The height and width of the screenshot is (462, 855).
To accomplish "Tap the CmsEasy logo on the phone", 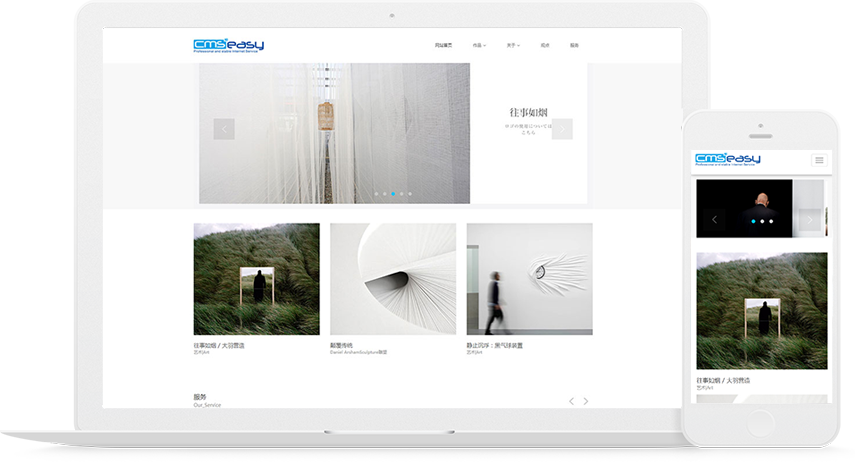I will coord(728,160).
